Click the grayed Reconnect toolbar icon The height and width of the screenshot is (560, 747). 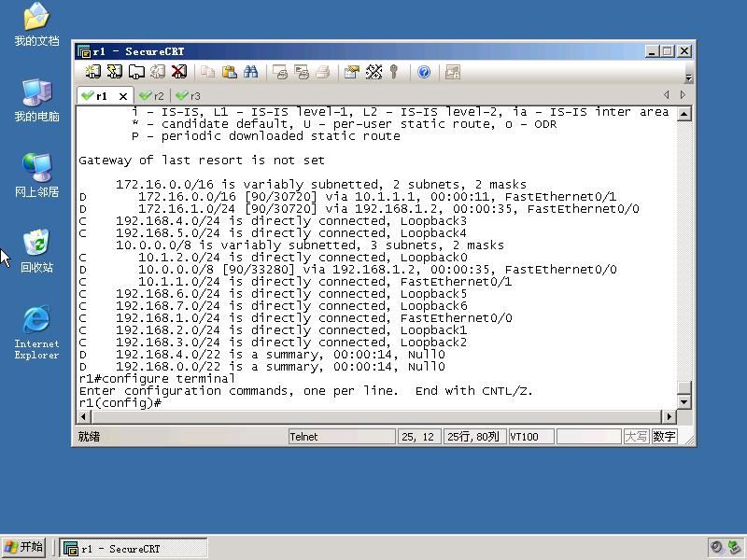[158, 72]
